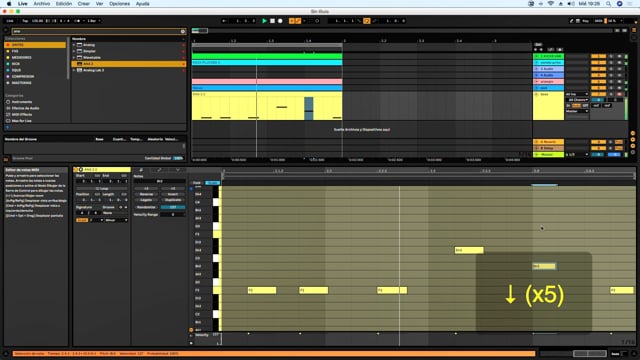Open the Notes tab icon in the clip view

point(141,170)
